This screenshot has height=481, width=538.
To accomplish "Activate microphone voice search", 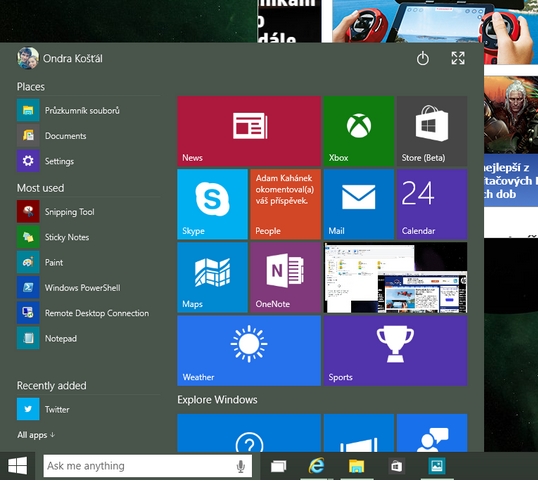I will click(241, 466).
